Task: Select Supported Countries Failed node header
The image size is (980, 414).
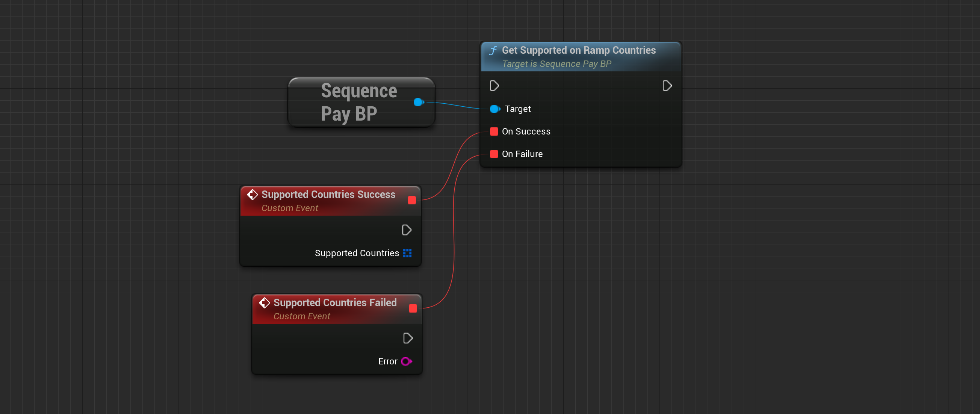Action: point(335,303)
